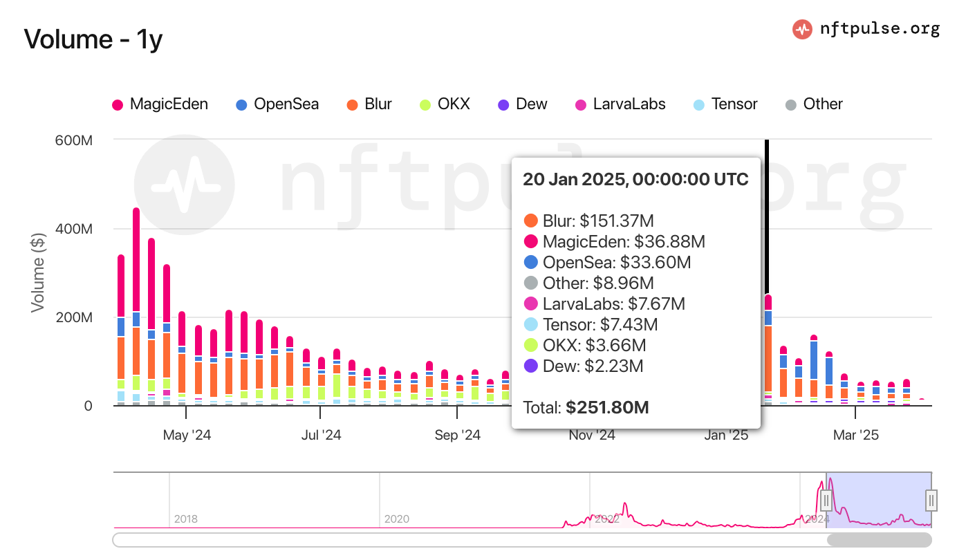Click the "Volume - 1y" chart title

tap(93, 39)
